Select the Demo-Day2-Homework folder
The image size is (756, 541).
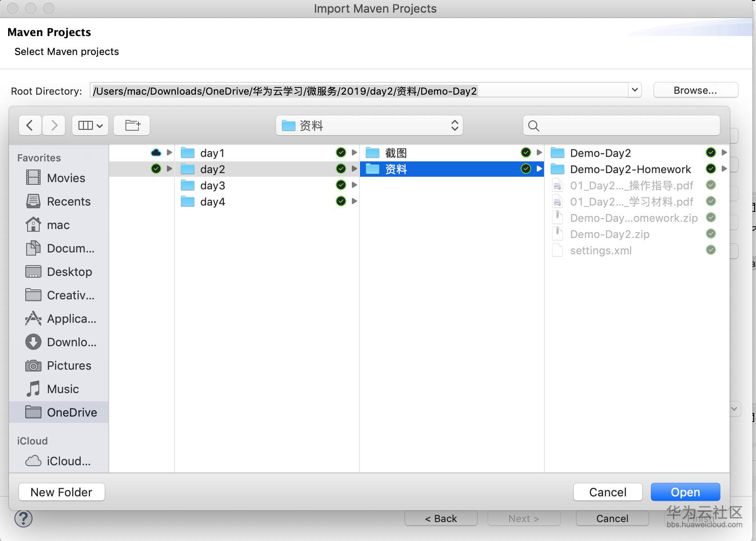point(637,169)
